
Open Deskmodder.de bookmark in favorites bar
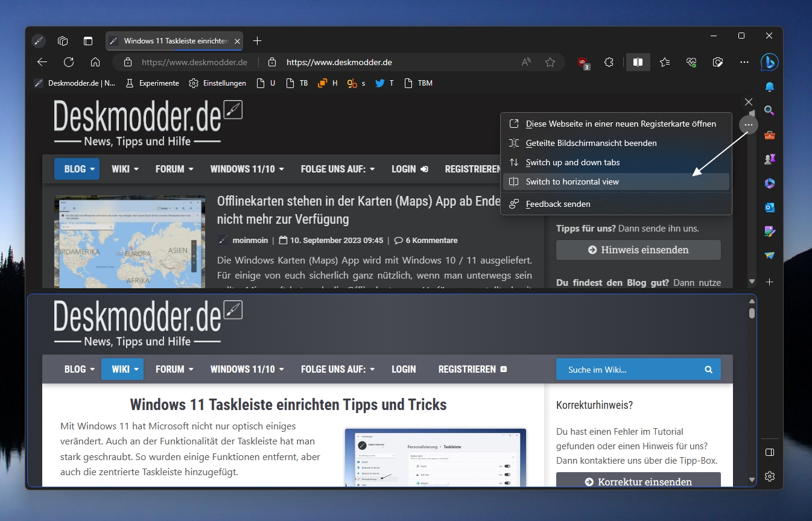(x=74, y=83)
